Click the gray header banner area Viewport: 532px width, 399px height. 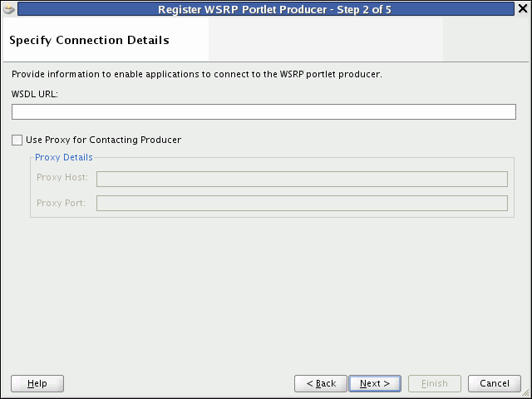pyautogui.click(x=324, y=40)
